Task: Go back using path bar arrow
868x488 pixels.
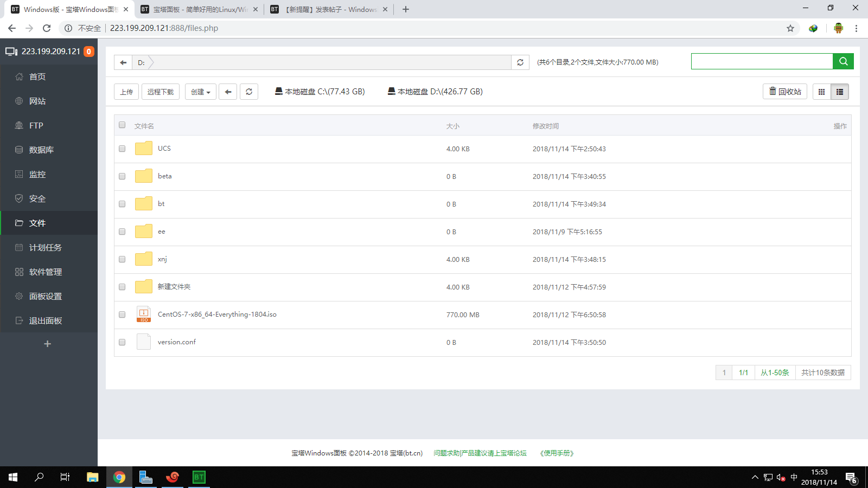Action: point(123,62)
